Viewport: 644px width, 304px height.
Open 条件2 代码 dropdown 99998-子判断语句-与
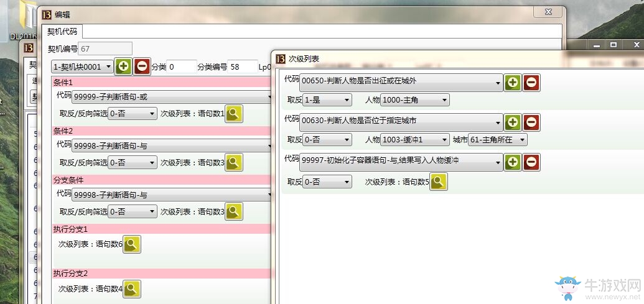(172, 146)
